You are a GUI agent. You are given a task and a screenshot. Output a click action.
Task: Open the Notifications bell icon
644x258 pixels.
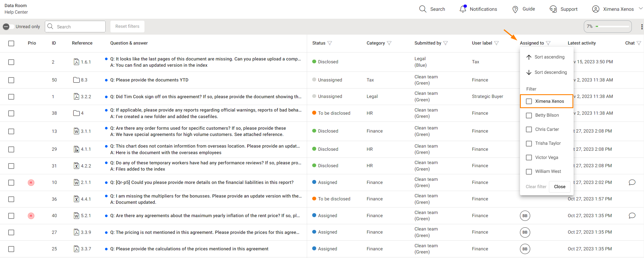click(463, 9)
